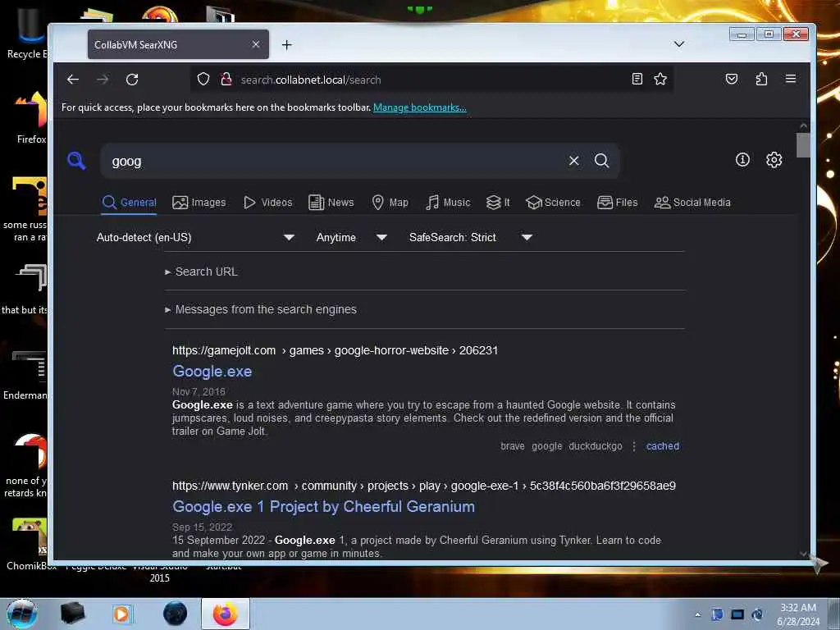Open the Google.exe result more options dots
The image size is (840, 630).
tap(634, 446)
